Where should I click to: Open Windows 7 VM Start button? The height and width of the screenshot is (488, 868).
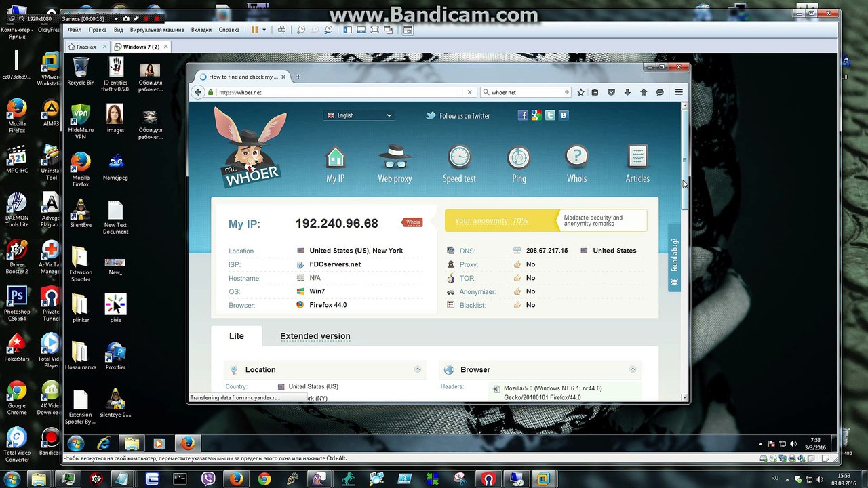75,444
